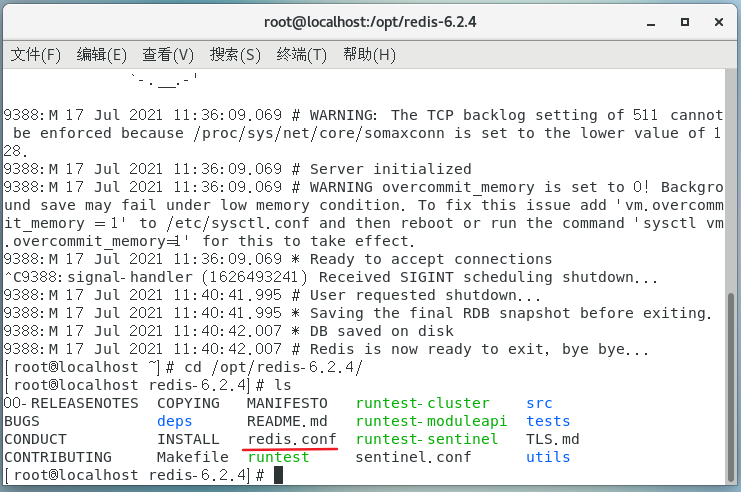
Task: Click the 'Received SIGINT scheduling shutdown...' text
Action: click(x=488, y=277)
